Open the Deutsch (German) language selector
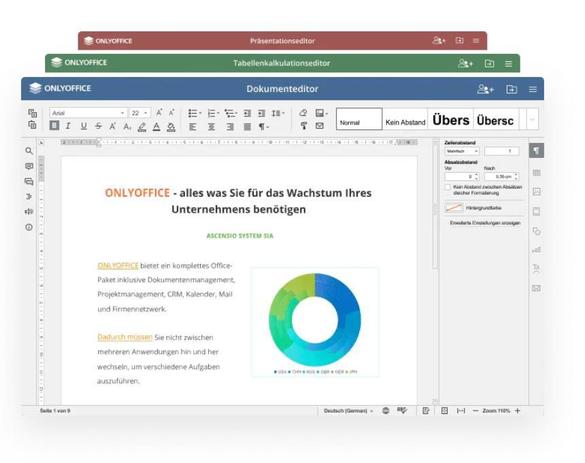This screenshot has height=463, width=585. click(348, 411)
